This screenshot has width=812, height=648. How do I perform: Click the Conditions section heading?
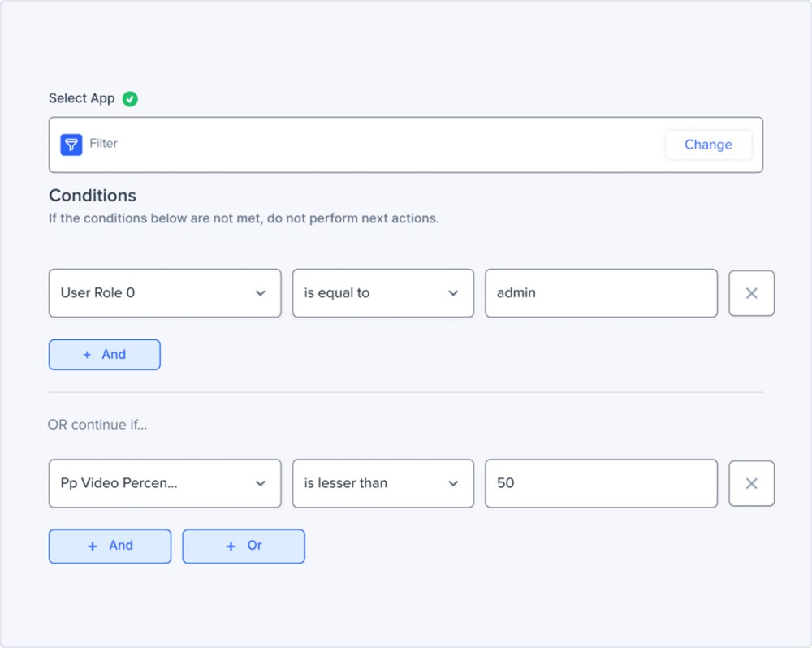tap(92, 196)
